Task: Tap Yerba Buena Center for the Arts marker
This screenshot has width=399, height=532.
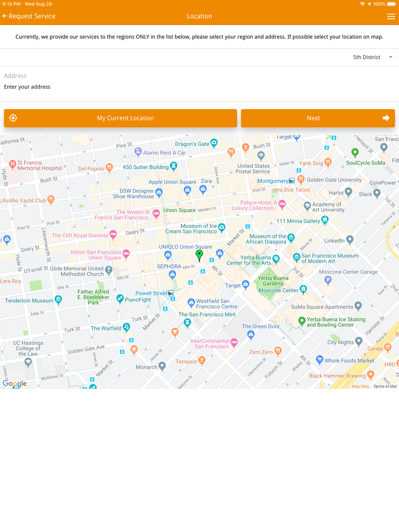Action: 276,258
